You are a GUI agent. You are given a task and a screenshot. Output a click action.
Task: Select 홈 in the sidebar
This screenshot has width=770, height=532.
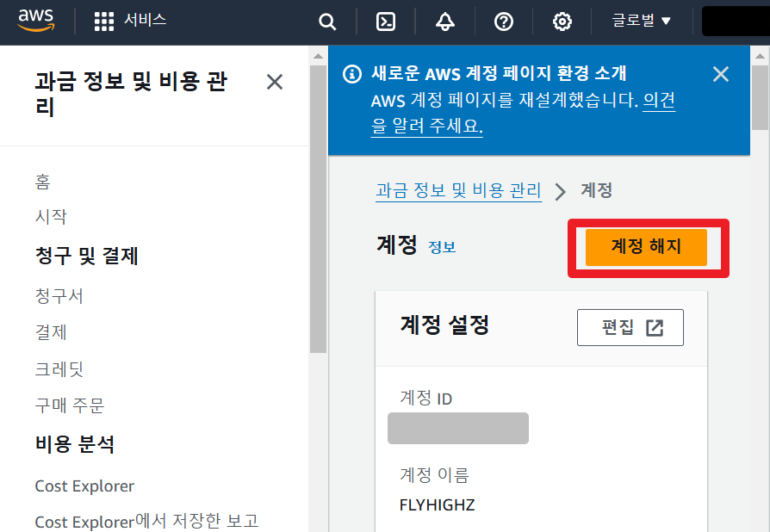43,182
